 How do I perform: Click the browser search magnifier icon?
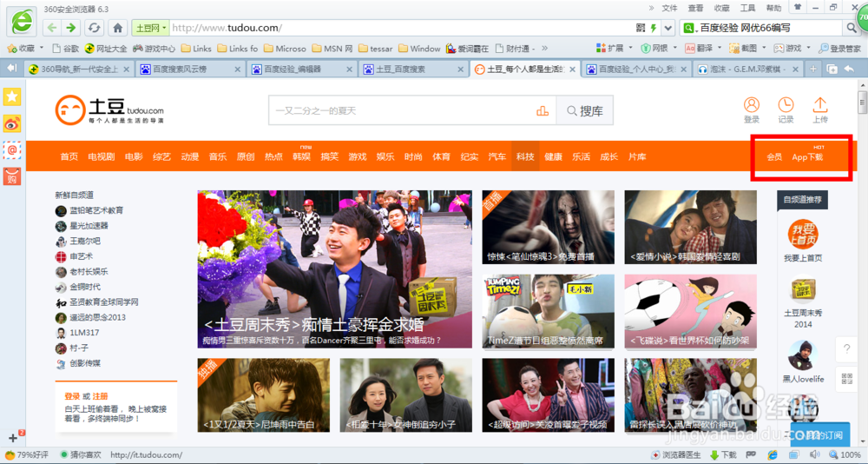(x=851, y=27)
